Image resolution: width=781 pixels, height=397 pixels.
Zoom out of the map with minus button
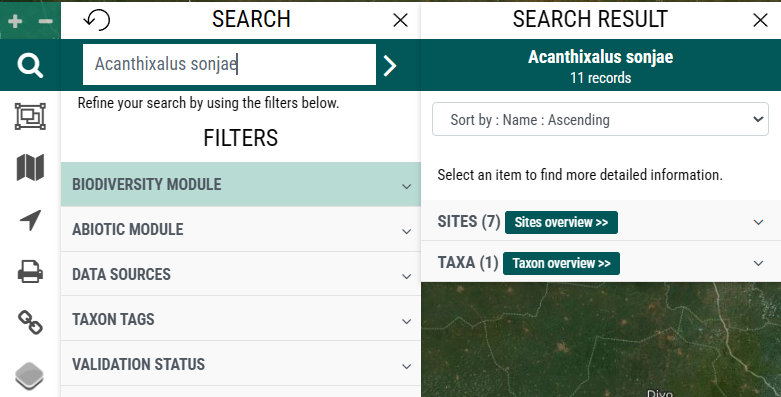tap(45, 21)
